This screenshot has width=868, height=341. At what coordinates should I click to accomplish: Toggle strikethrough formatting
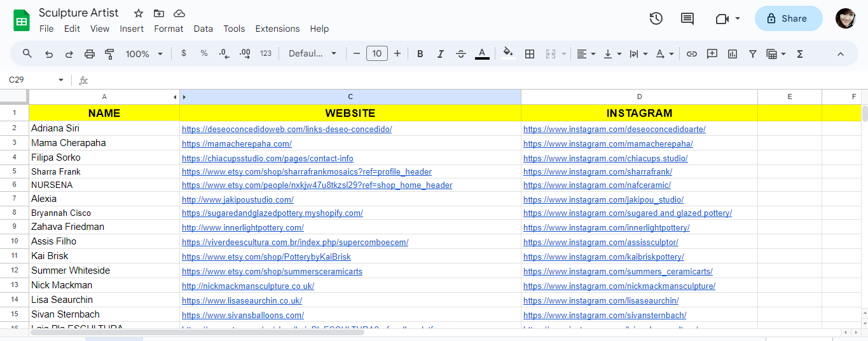pos(461,54)
